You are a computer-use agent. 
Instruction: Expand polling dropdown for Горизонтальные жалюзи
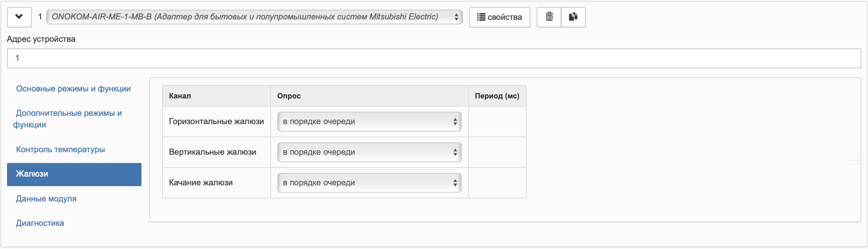369,122
